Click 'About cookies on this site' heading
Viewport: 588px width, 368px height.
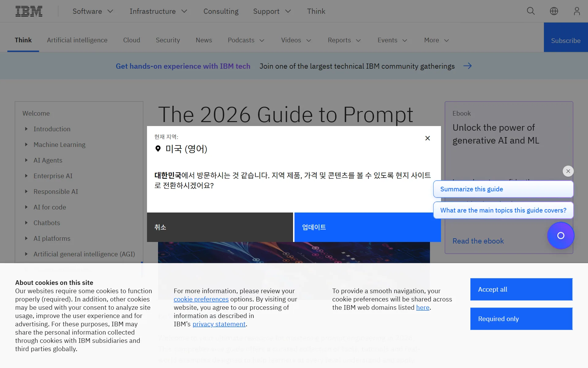pyautogui.click(x=54, y=282)
